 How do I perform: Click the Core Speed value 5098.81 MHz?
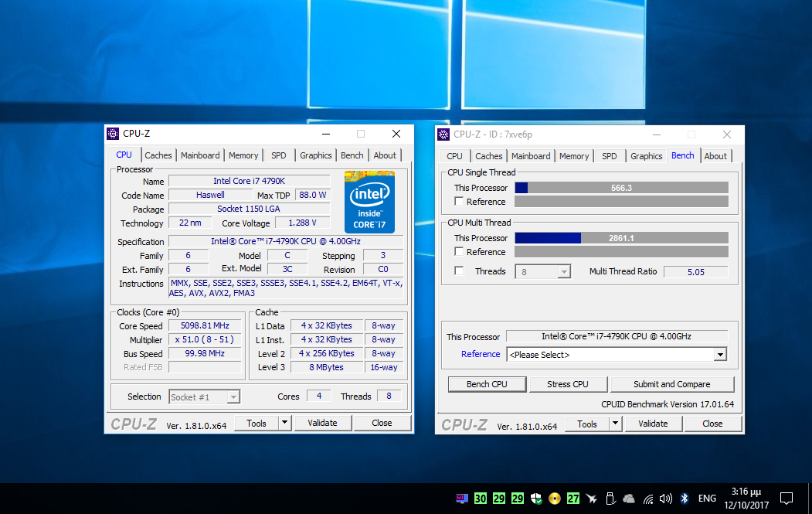(x=205, y=325)
